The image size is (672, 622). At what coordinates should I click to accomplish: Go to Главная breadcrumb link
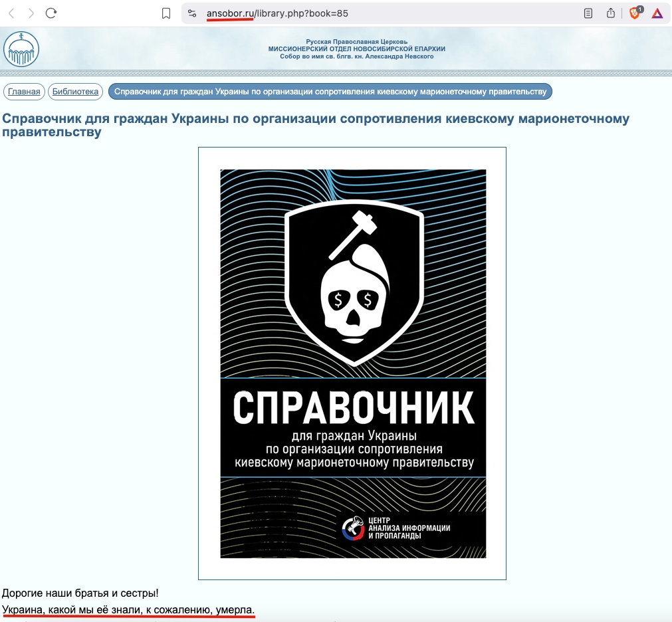(x=24, y=91)
